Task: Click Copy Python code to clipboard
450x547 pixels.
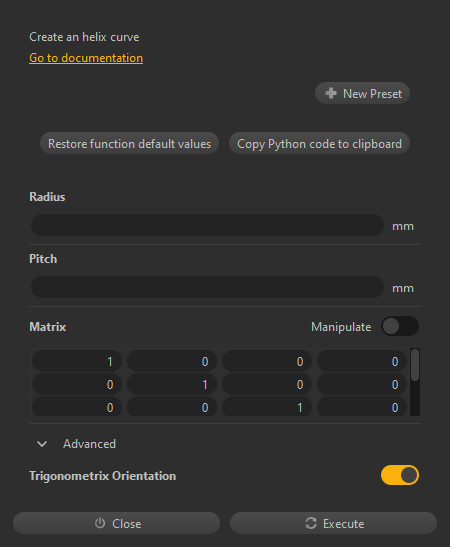Action: 319,143
